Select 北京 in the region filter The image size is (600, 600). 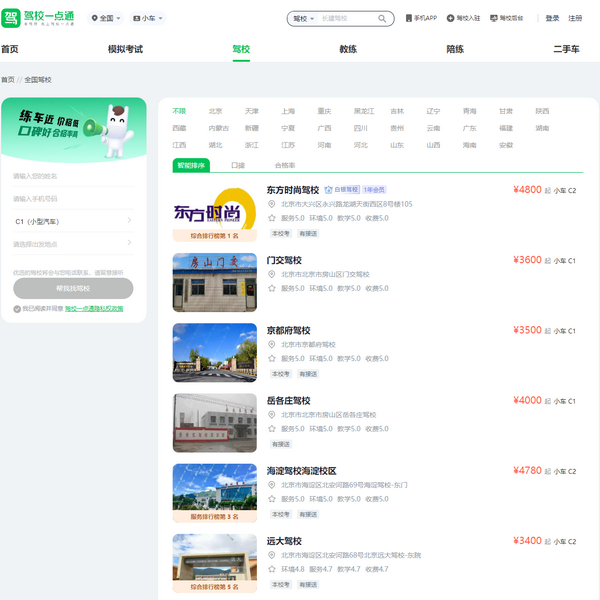tap(215, 111)
